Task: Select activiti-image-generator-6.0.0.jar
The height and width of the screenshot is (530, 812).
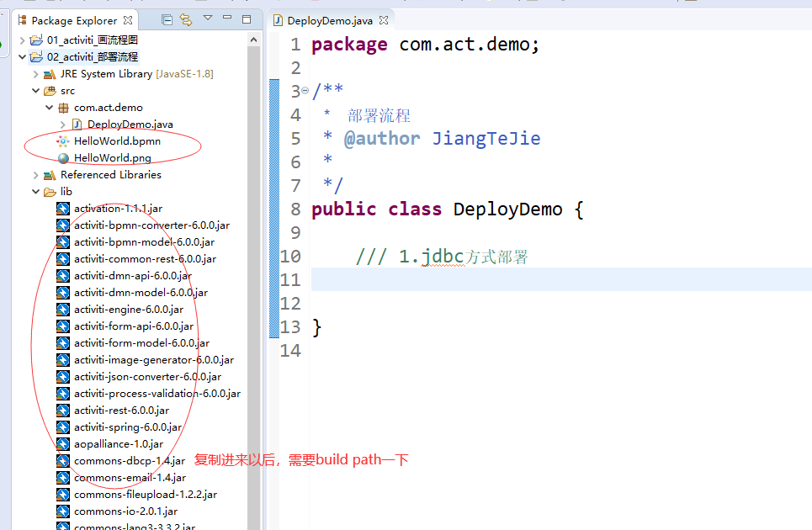Action: point(154,360)
